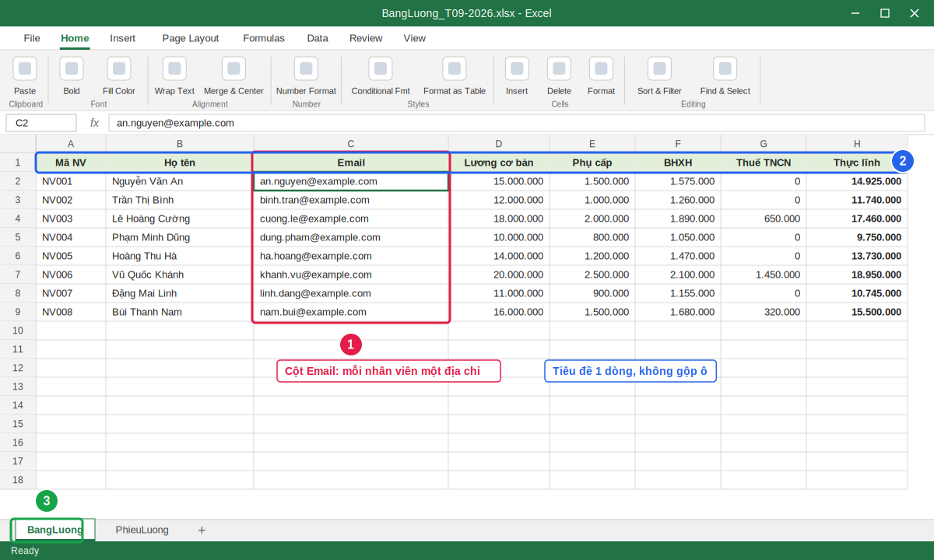Open the Review ribbon tab
The width and height of the screenshot is (934, 560).
point(366,38)
